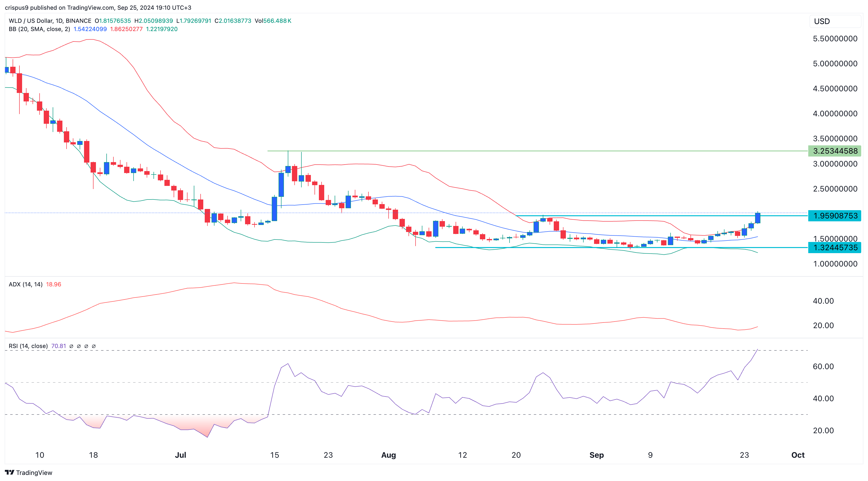Click the first RSI null-value symbol
The height and width of the screenshot is (481, 868).
point(71,346)
